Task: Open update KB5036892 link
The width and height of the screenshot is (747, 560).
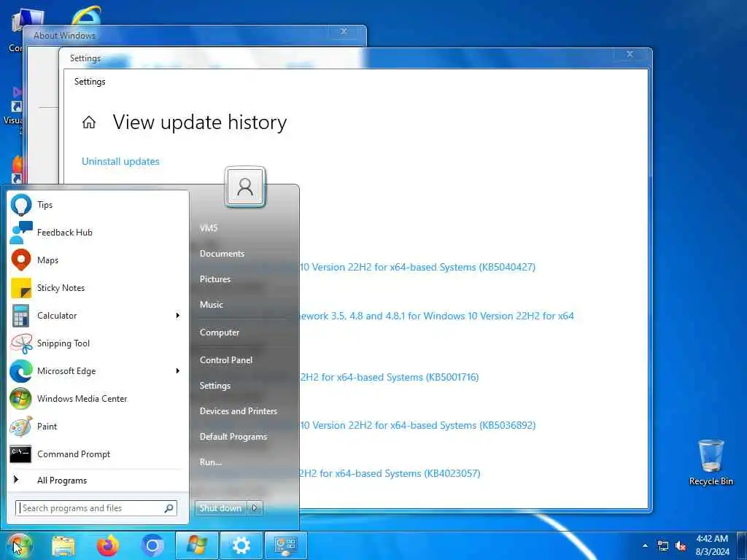Action: point(417,425)
